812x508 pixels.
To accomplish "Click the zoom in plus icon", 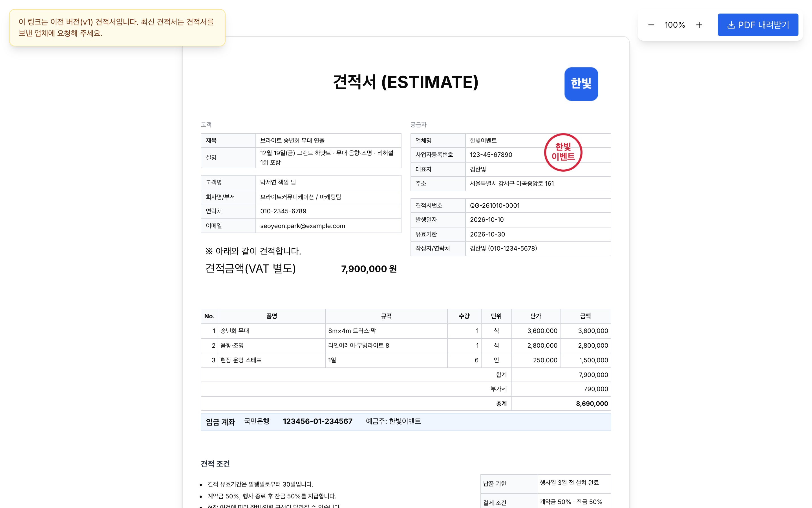I will click(x=699, y=25).
